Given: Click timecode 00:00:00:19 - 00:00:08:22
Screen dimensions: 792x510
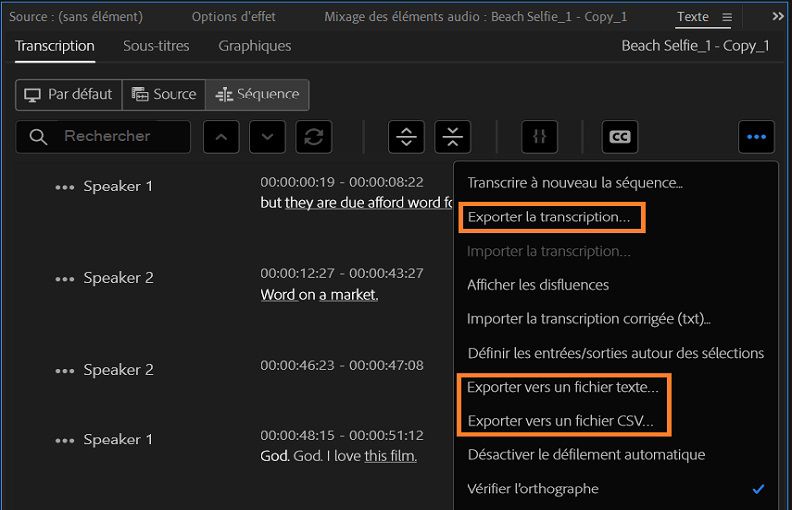Looking at the screenshot, I should [x=342, y=182].
